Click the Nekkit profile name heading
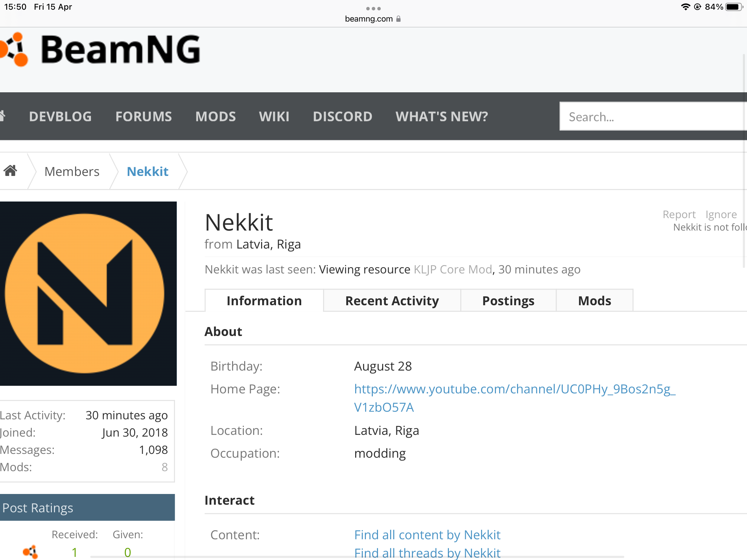Image resolution: width=747 pixels, height=560 pixels. point(239,222)
